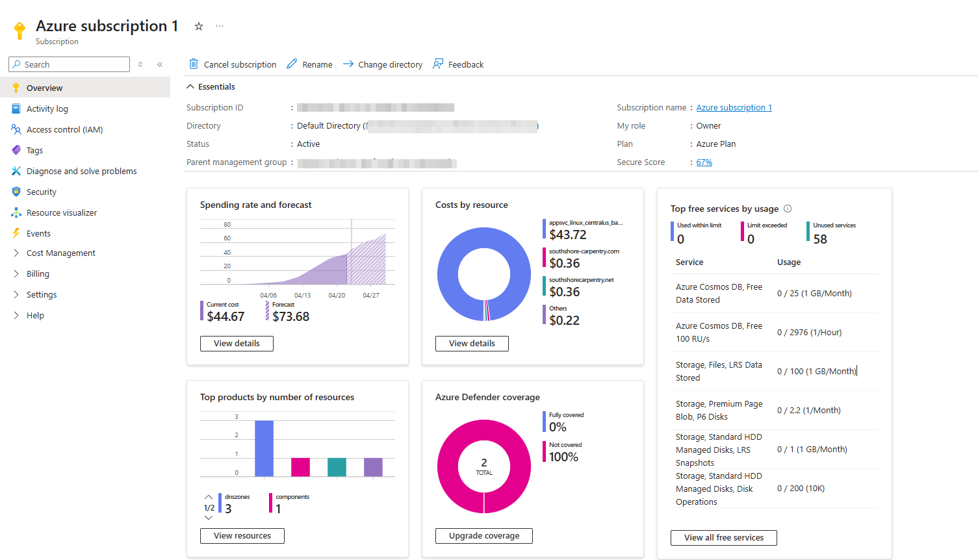The height and width of the screenshot is (560, 978).
Task: Click the Overview key icon in sidebar
Action: point(16,88)
